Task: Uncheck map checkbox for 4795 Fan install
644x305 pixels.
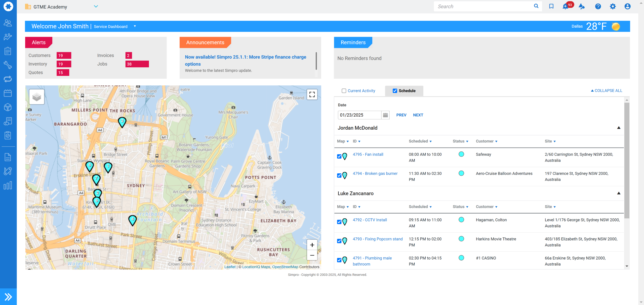Action: coord(339,157)
